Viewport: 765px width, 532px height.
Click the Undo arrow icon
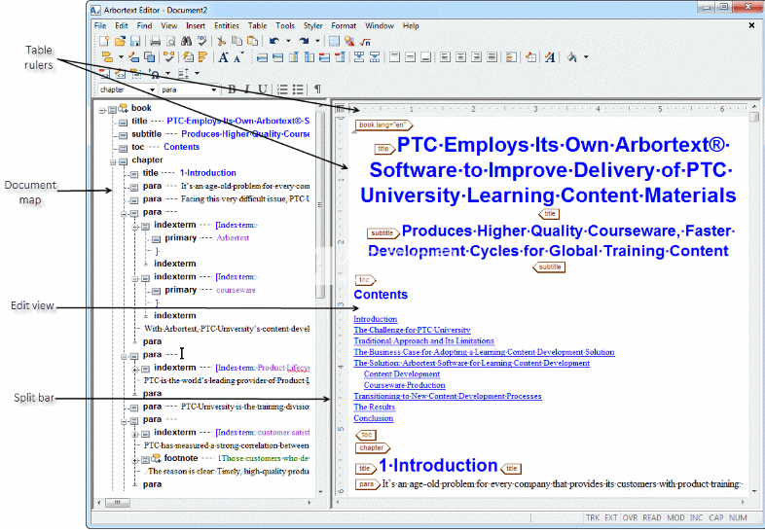pyautogui.click(x=274, y=41)
